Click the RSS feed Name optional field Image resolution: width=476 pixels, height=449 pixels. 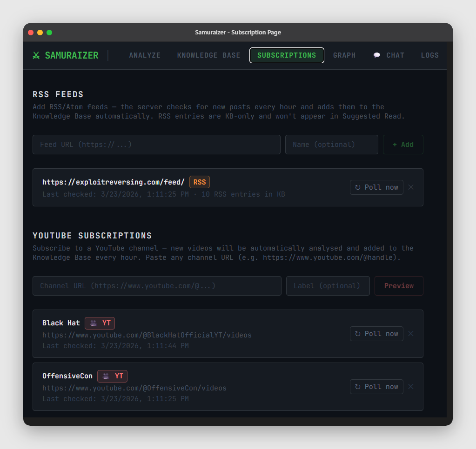coord(331,145)
